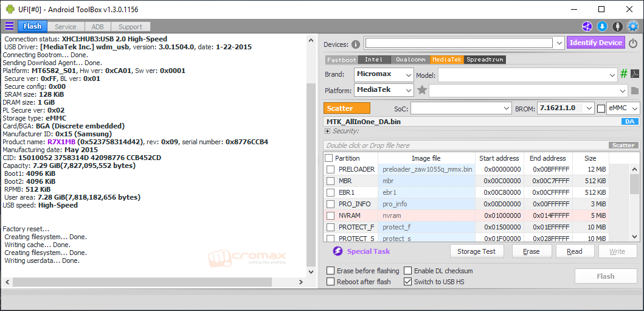Click the purple network share icon
Viewport: 644px width, 311px height.
(x=586, y=27)
